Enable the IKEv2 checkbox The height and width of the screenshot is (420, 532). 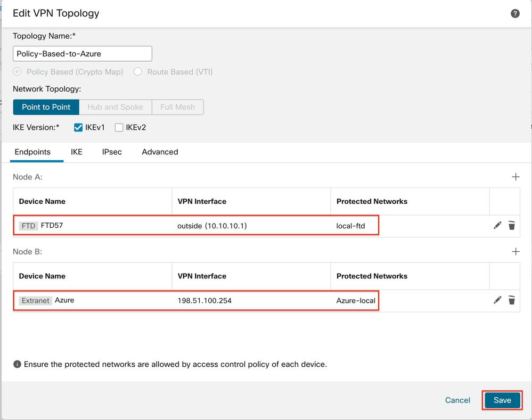(x=119, y=128)
